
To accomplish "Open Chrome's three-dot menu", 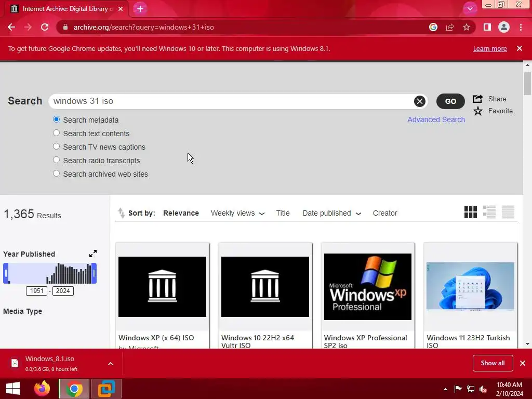I will coord(521,27).
